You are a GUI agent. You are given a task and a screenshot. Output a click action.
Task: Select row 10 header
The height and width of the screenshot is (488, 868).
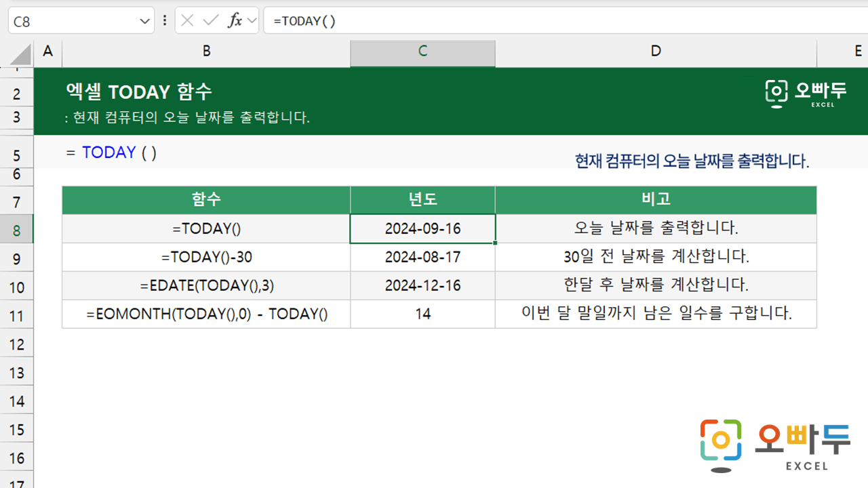tap(16, 287)
